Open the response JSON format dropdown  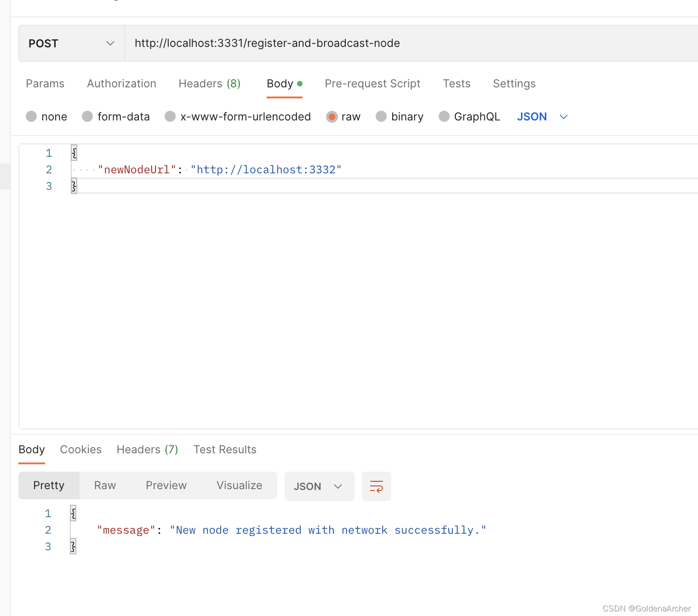[319, 486]
